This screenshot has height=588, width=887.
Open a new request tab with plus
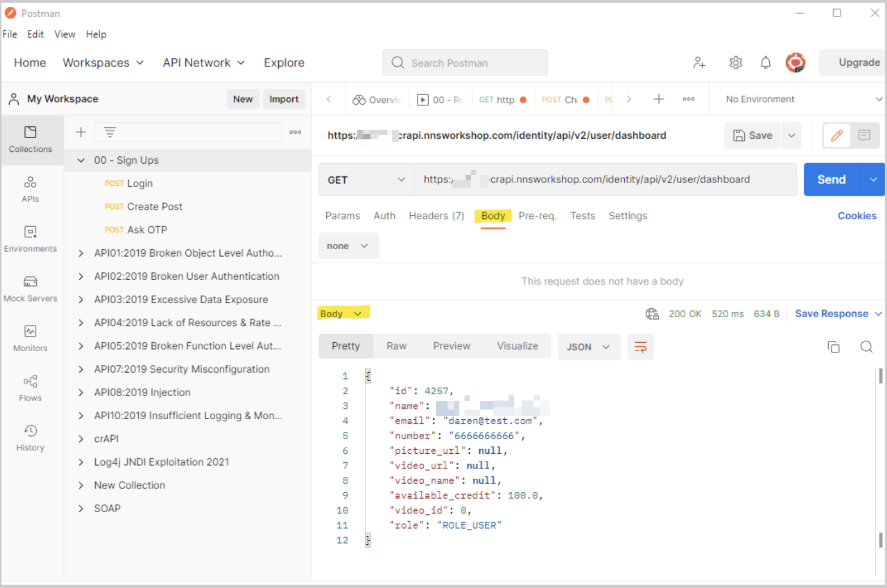(x=659, y=99)
